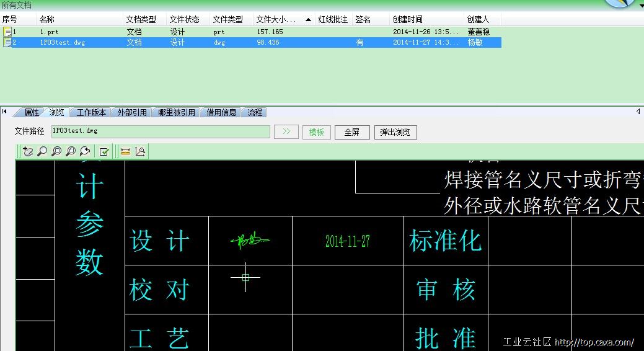This screenshot has width=644, height=351.
Task: Select the ruler distance measure tool
Action: [125, 152]
